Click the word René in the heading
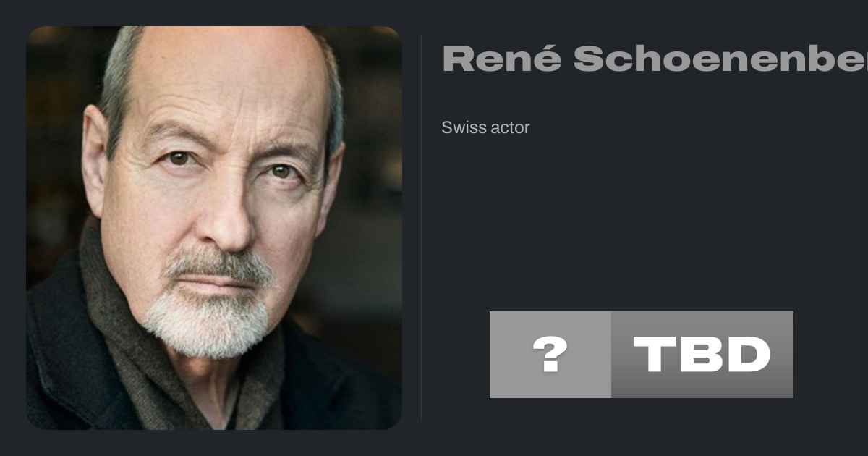The width and height of the screenshot is (868, 456). coord(501,59)
